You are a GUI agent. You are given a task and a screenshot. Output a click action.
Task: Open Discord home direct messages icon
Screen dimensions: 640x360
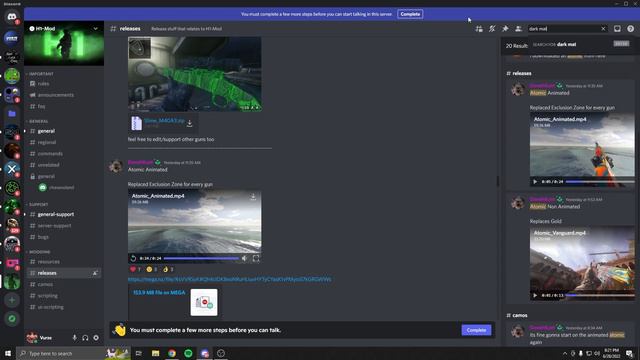pos(12,17)
